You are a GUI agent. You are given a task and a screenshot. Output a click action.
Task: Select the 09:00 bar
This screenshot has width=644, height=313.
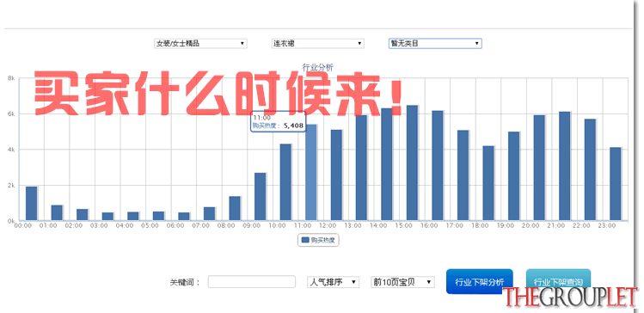point(261,197)
